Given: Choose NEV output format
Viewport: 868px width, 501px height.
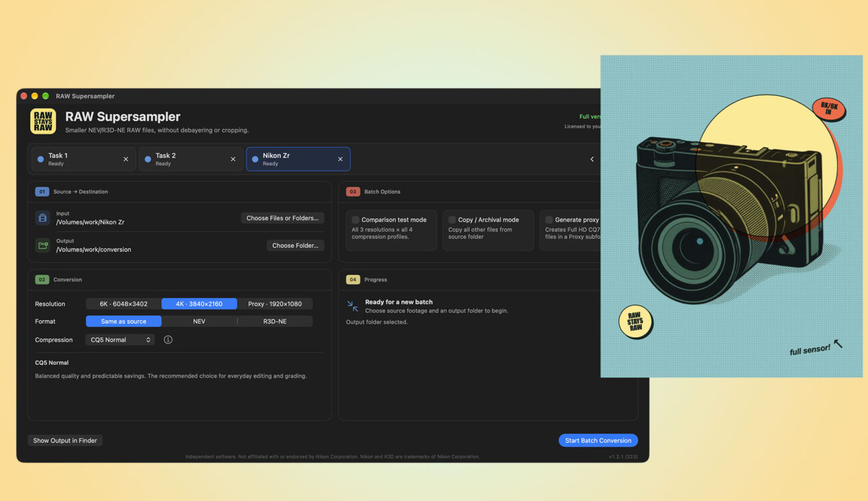Looking at the screenshot, I should 199,321.
